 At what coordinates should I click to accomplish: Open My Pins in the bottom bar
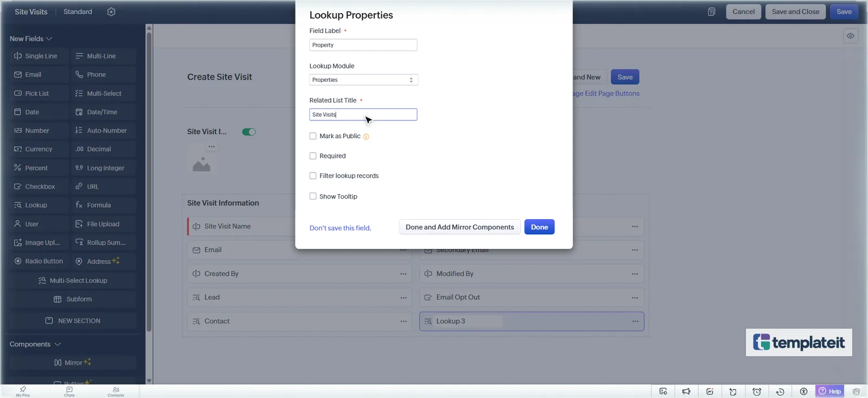(23, 391)
